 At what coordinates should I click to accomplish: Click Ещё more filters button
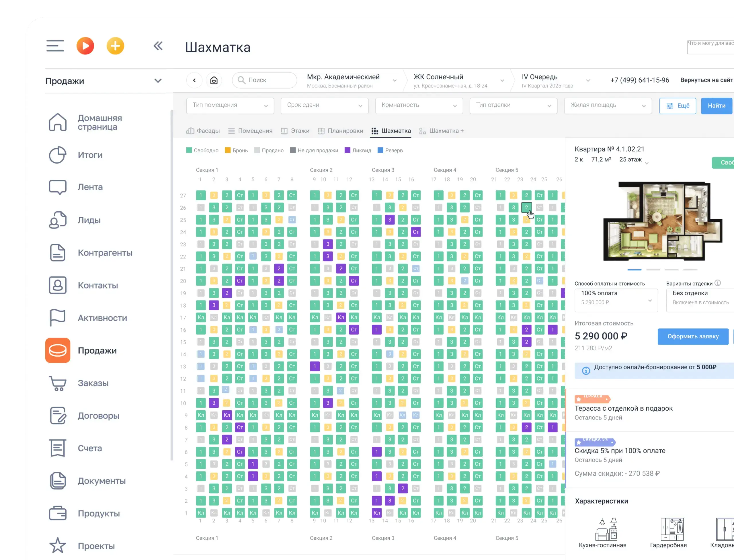click(678, 106)
